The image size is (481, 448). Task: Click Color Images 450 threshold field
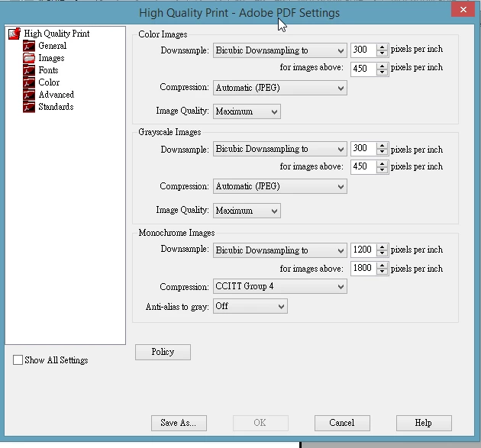point(363,69)
